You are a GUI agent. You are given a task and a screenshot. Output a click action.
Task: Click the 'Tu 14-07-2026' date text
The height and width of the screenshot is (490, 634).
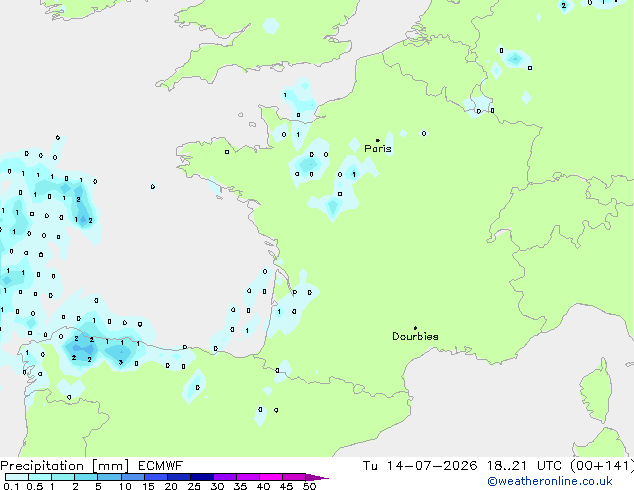(x=420, y=466)
